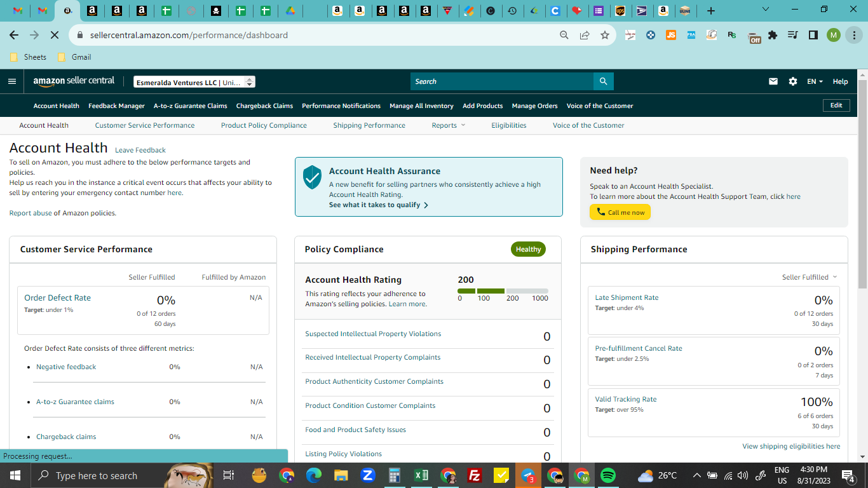Open the Customer Service Performance tab
Screen dimensions: 868x488
coord(145,125)
